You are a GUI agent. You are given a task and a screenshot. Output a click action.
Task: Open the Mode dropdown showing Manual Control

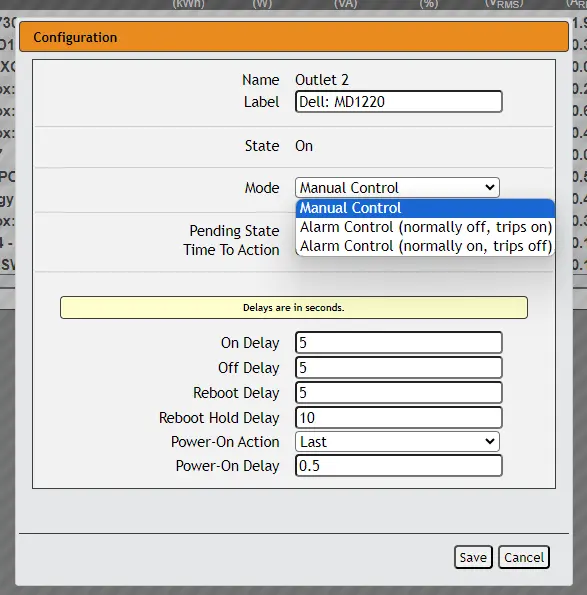[x=397, y=187]
